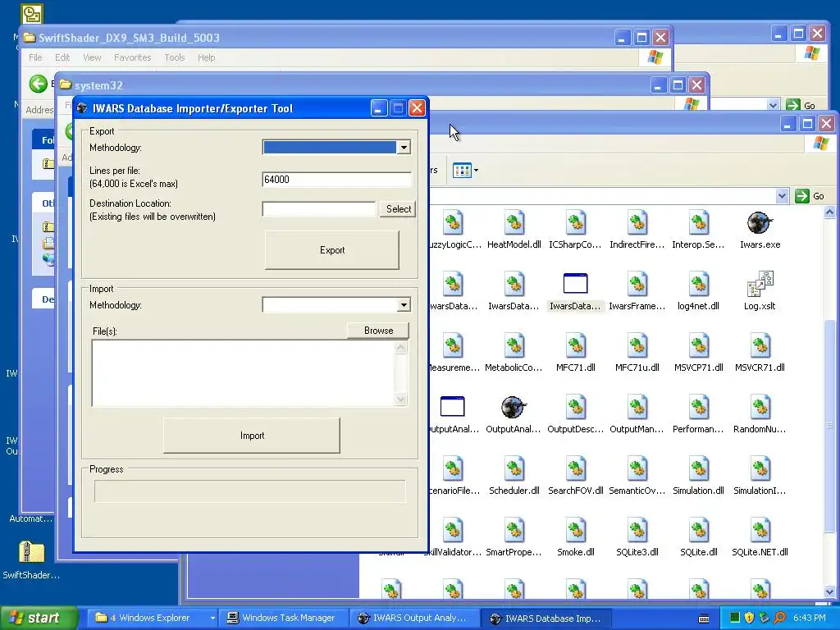Open Edit menu in SwiftShader window
The image size is (840, 630).
pyautogui.click(x=62, y=57)
